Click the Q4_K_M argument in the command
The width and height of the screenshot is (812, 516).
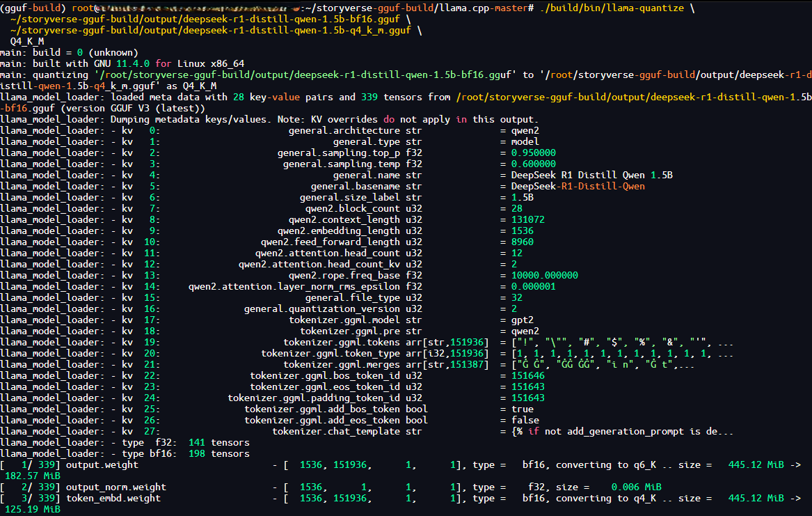[x=27, y=42]
